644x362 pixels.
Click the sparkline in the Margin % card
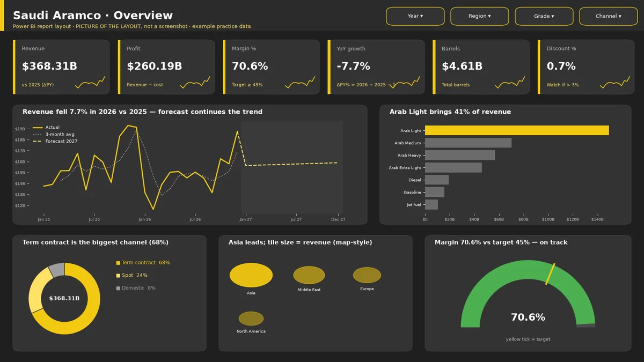point(300,83)
